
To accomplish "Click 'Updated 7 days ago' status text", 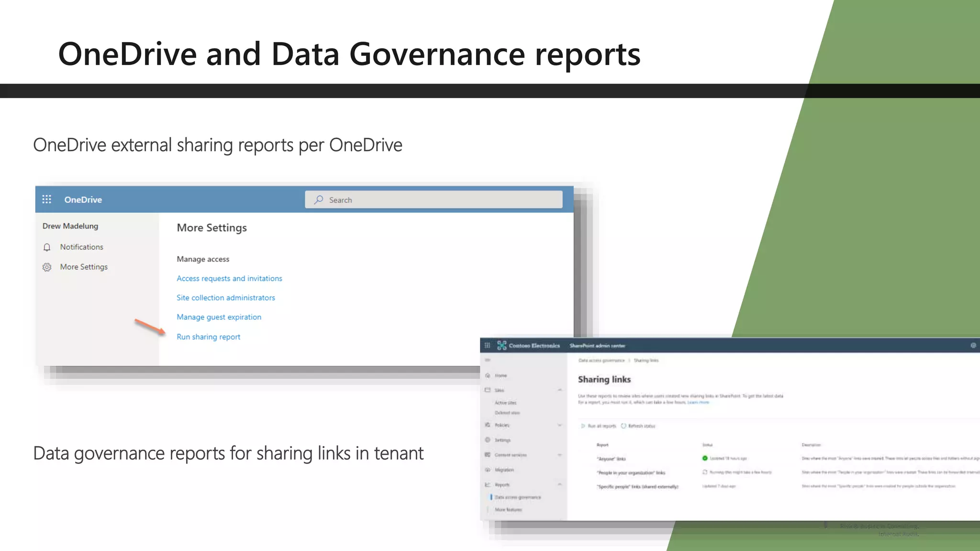I will pyautogui.click(x=719, y=486).
